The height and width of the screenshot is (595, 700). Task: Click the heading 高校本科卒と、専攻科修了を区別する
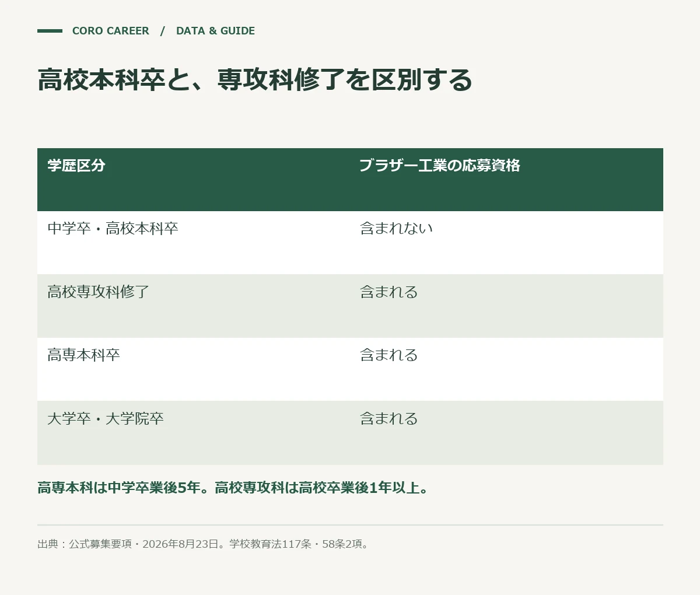tap(255, 80)
